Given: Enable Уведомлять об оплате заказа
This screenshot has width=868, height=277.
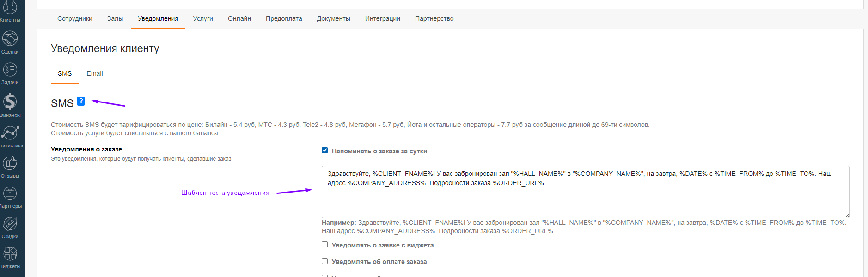Looking at the screenshot, I should [325, 261].
